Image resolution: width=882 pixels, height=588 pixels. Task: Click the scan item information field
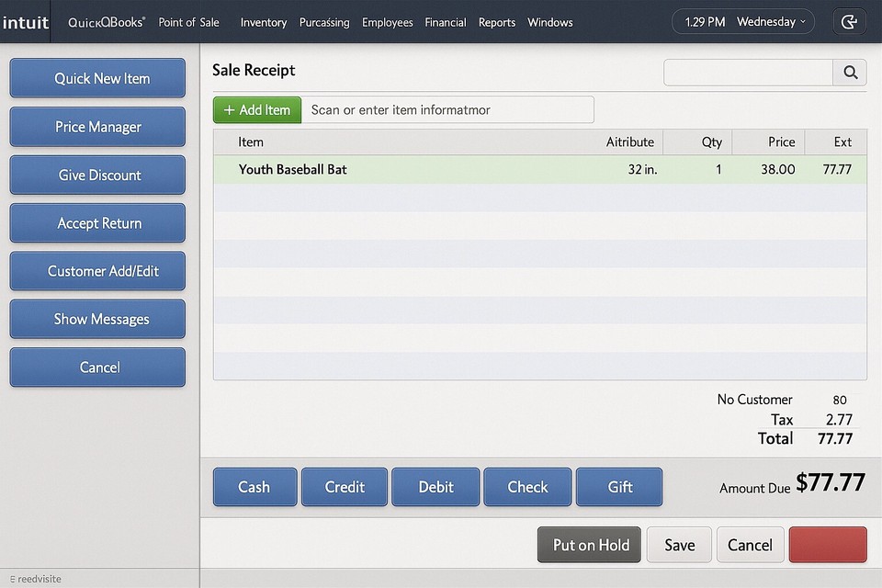[450, 109]
